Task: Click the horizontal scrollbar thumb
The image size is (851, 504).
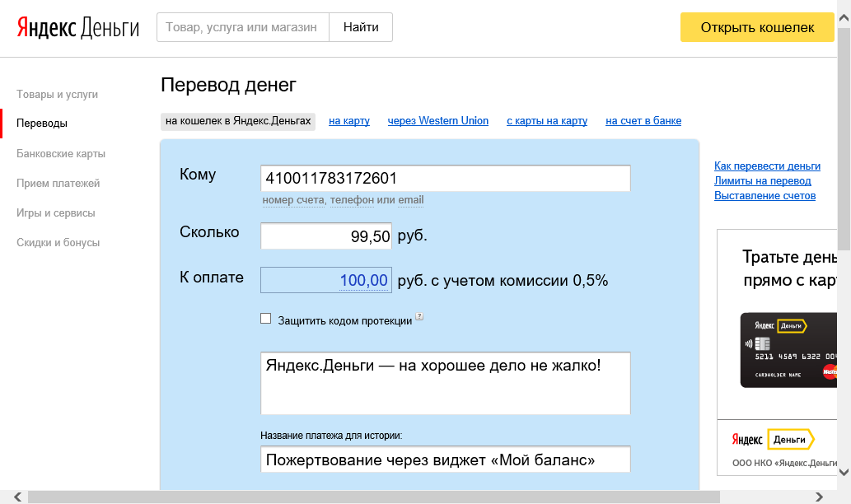Action: pos(374,497)
